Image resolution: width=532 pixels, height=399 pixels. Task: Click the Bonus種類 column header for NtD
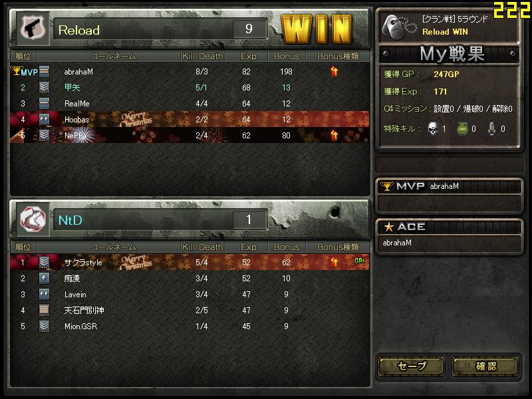(338, 247)
